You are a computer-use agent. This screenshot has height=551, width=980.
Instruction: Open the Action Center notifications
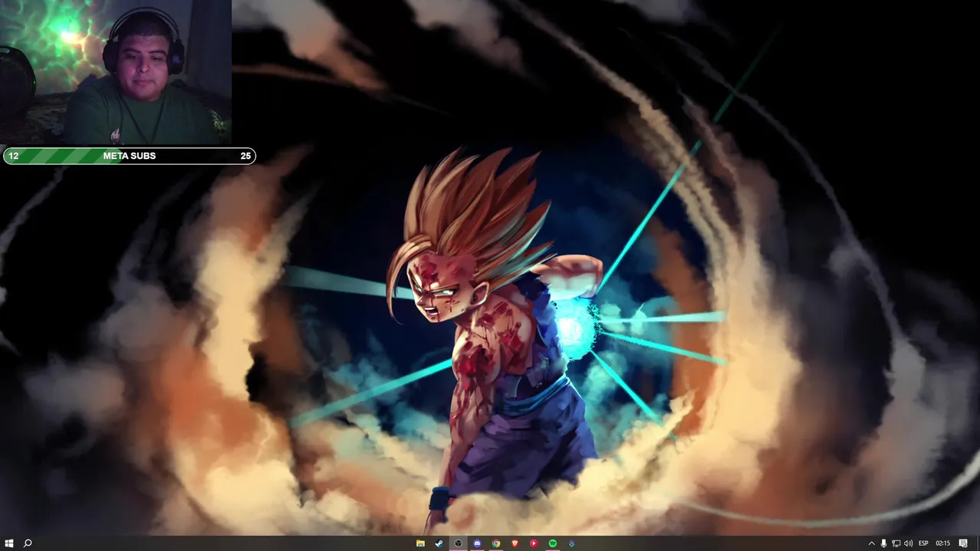963,543
